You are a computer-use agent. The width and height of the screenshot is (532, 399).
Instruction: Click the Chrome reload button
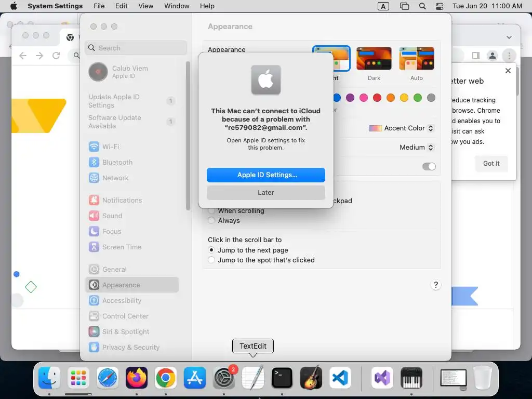tap(56, 56)
